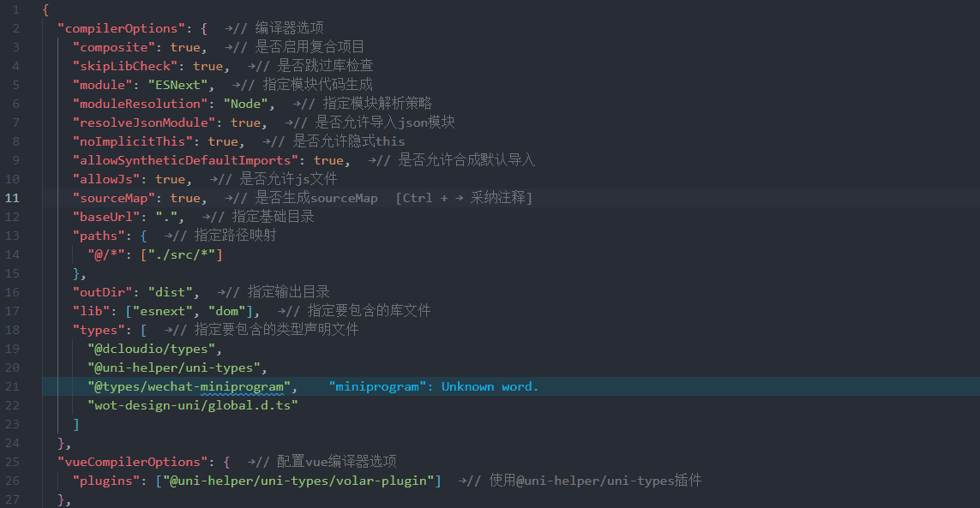Click line number 27 in the gutter
980x508 pixels.
click(13, 499)
